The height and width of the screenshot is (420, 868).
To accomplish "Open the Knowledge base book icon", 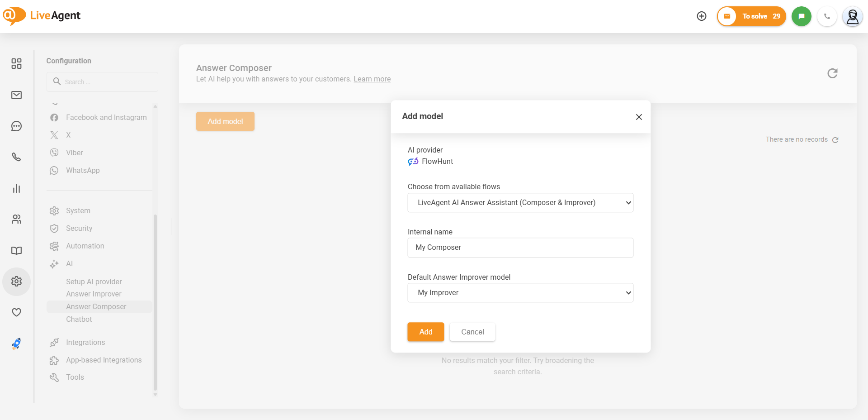I will tap(17, 251).
